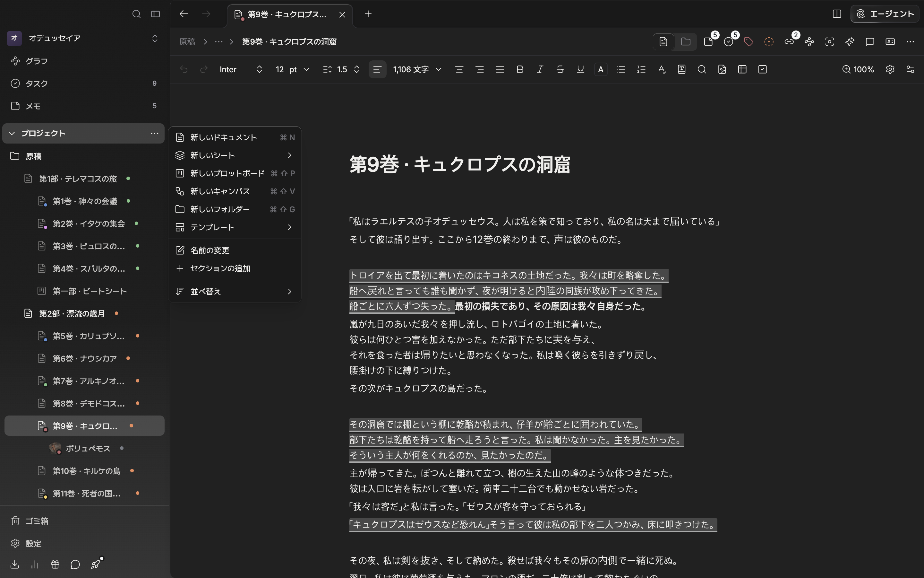Insert a numbered list
This screenshot has width=924, height=578.
641,69
